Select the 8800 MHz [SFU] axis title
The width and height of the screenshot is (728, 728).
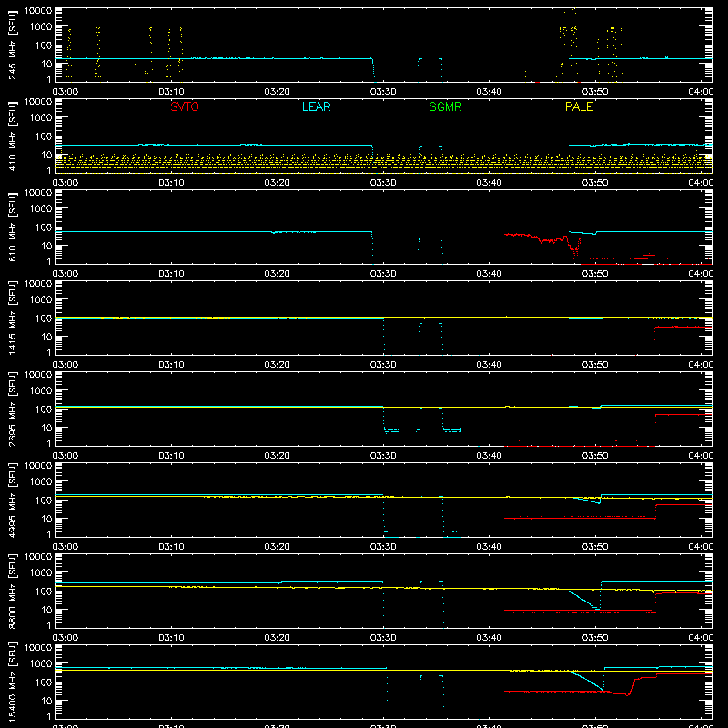coord(12,591)
